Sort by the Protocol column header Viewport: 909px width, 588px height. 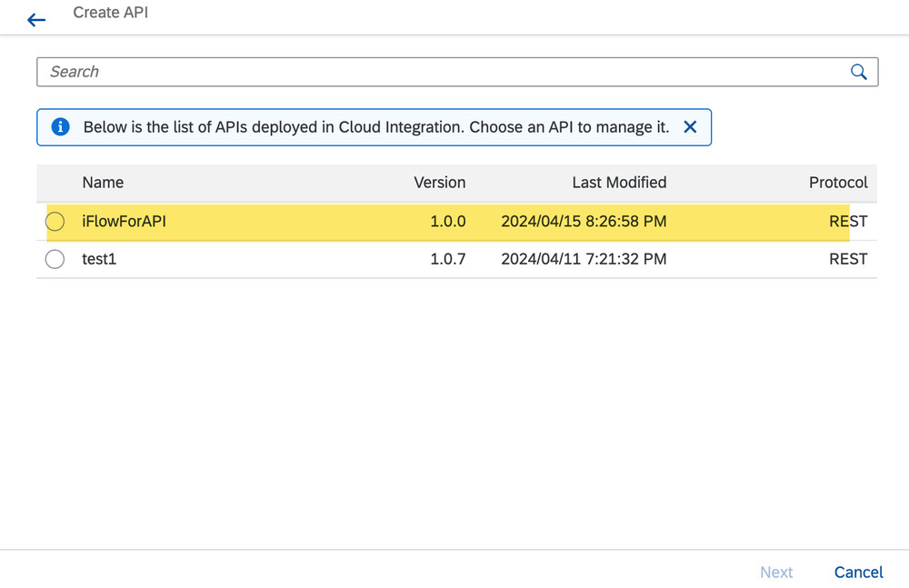point(838,183)
